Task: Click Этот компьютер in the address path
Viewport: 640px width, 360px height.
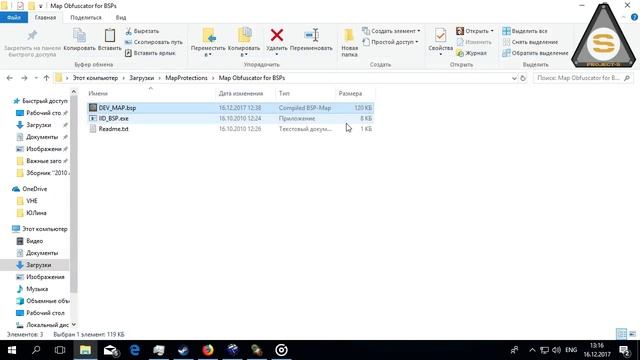Action: [x=95, y=78]
